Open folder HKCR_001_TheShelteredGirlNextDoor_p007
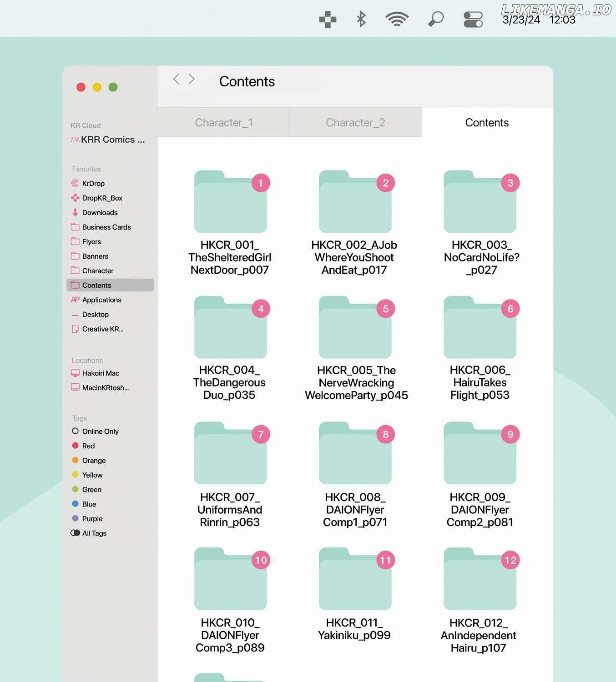The width and height of the screenshot is (616, 682). click(230, 202)
